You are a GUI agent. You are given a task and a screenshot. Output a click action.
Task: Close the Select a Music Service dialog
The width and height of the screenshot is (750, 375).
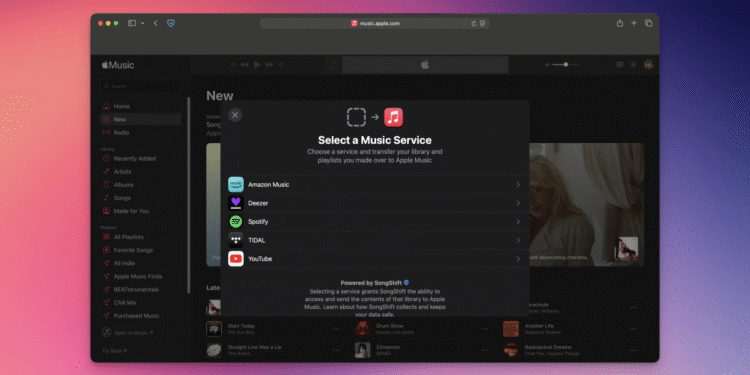click(x=235, y=115)
